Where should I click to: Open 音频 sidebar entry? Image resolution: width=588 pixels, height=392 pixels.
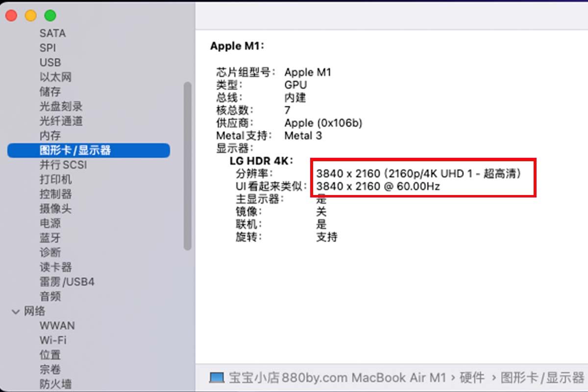point(50,296)
